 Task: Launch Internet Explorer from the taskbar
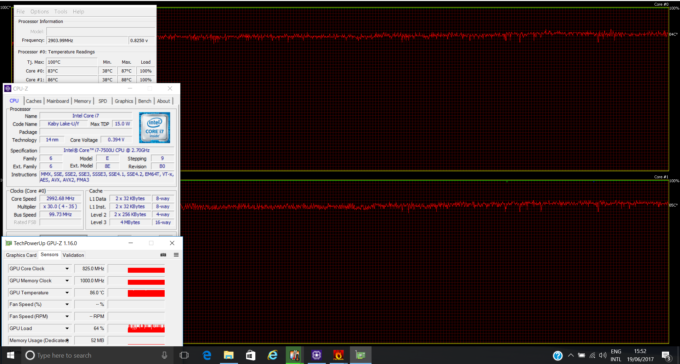coord(272,355)
